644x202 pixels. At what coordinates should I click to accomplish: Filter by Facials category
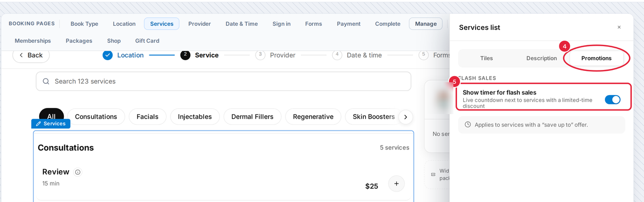click(x=147, y=117)
